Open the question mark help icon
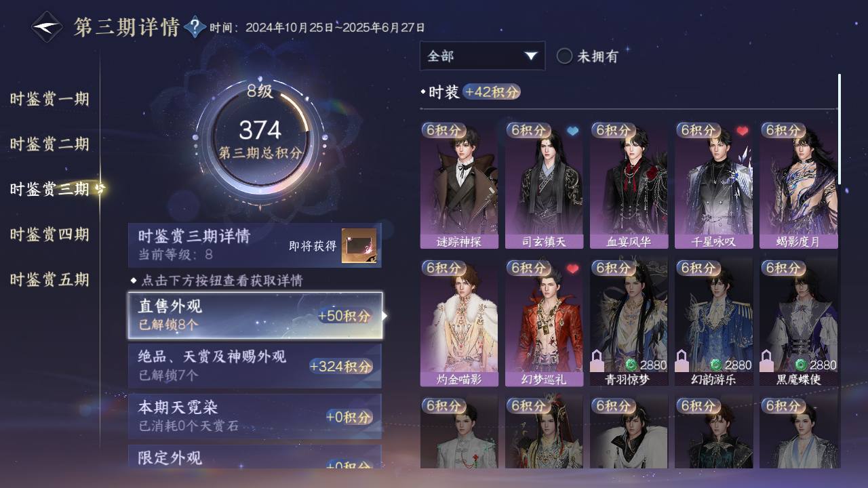This screenshot has width=868, height=488. (x=195, y=27)
